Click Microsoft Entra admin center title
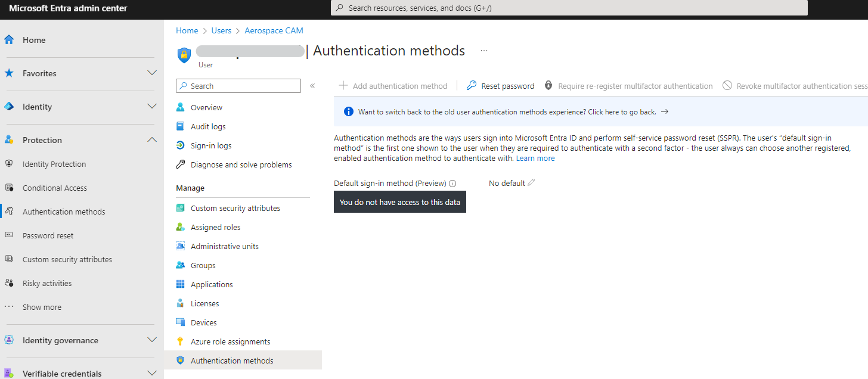The image size is (868, 379). pos(68,8)
